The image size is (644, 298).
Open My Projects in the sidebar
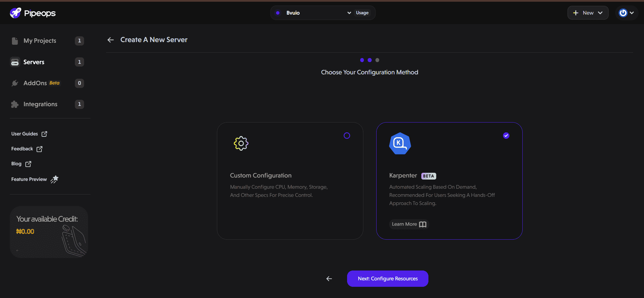coord(47,41)
